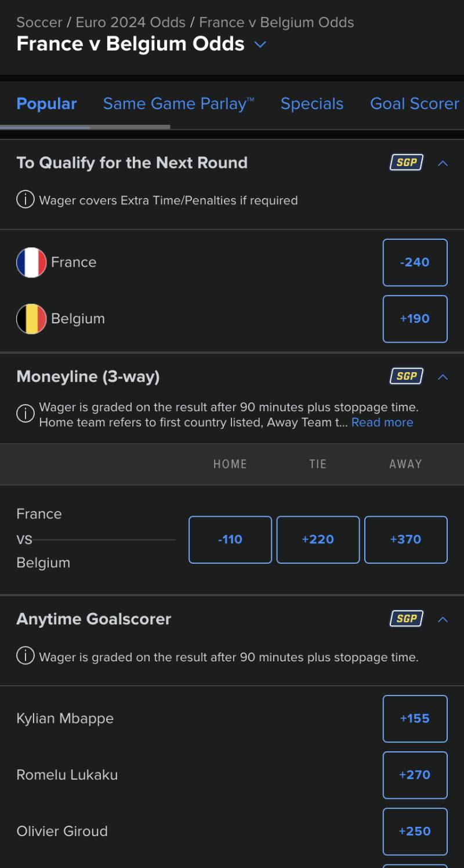Select France to qualify at -240
Viewport: 464px width, 868px height.
click(x=415, y=262)
